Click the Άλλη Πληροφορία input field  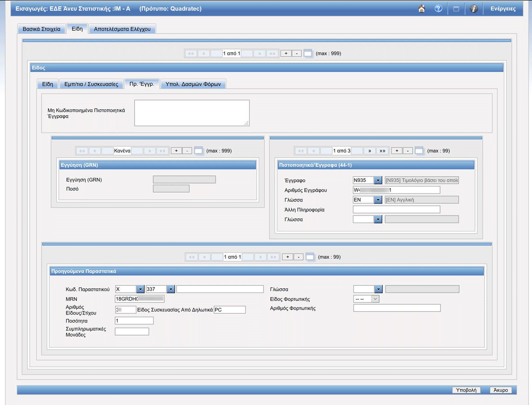(396, 209)
